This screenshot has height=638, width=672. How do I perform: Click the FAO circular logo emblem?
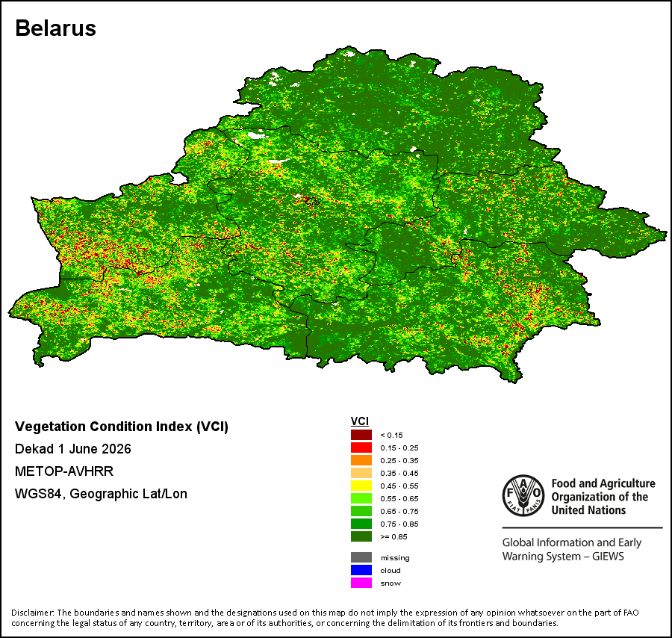point(523,495)
